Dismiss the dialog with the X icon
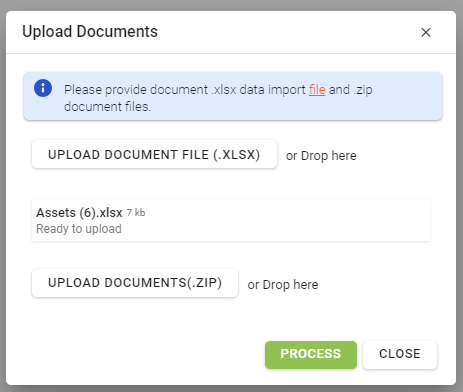 [426, 32]
